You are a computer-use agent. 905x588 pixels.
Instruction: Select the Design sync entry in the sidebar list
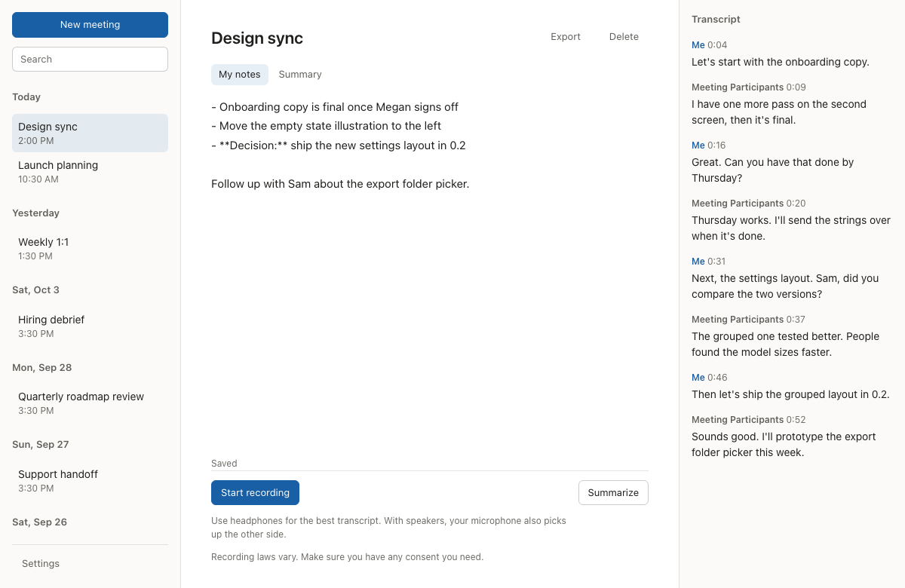[90, 133]
